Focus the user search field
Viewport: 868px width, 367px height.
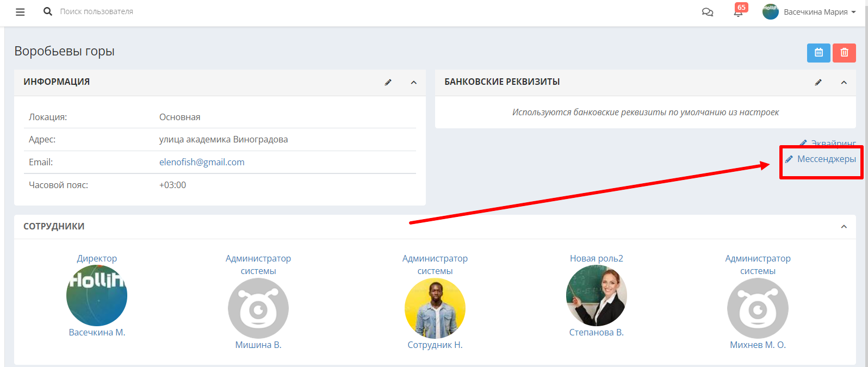97,11
